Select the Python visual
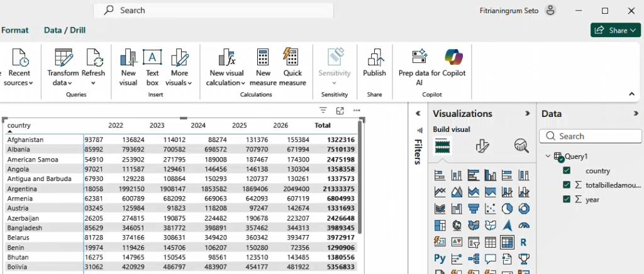The height and width of the screenshot is (274, 644). pyautogui.click(x=440, y=258)
